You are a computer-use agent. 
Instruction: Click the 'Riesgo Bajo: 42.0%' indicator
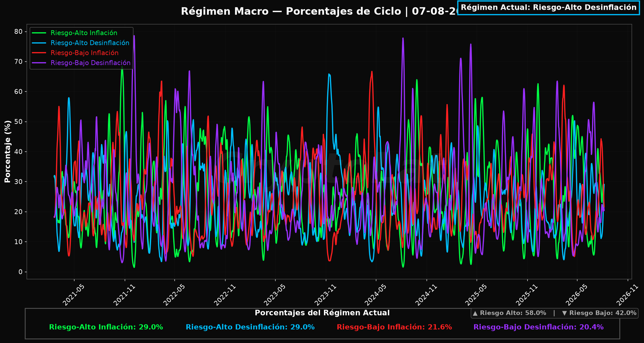click(x=599, y=313)
